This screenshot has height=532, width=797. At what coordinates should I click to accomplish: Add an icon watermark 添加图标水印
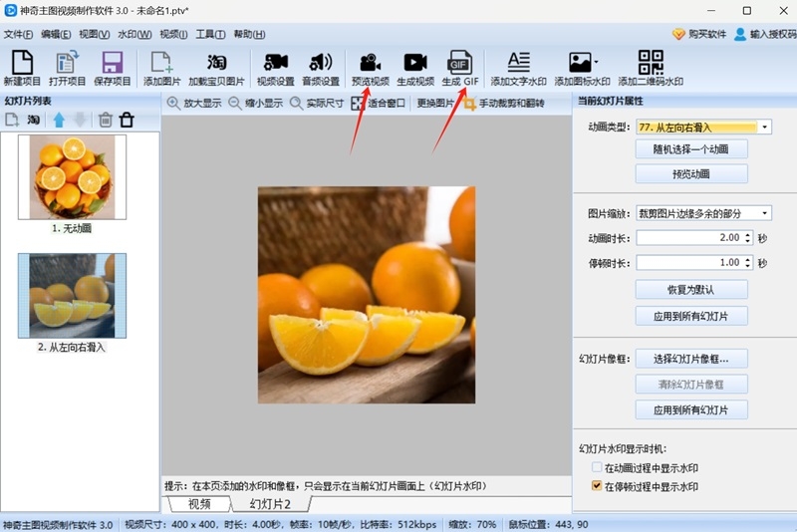point(582,68)
